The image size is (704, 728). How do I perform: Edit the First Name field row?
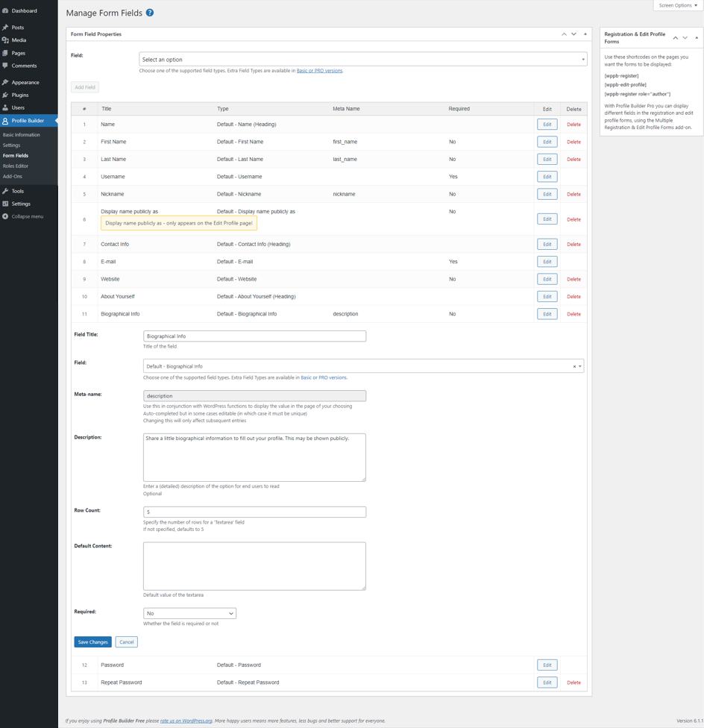(x=547, y=142)
